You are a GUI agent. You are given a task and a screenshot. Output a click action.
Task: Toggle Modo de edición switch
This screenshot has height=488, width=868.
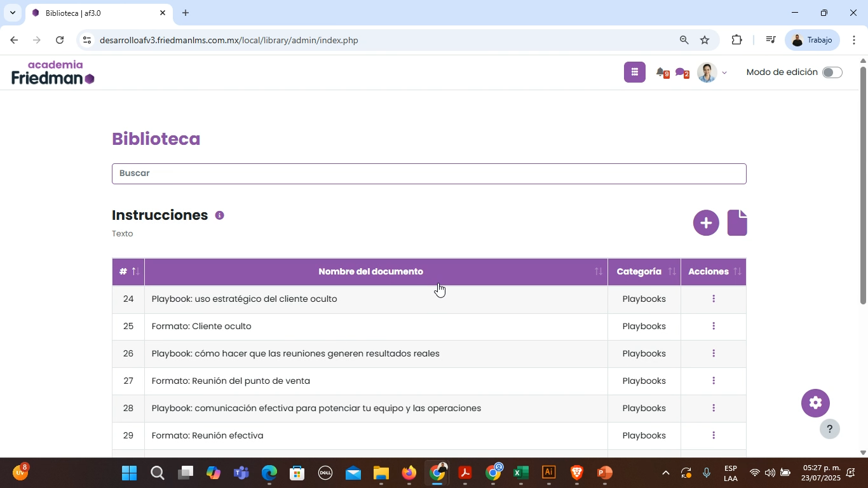click(x=832, y=72)
